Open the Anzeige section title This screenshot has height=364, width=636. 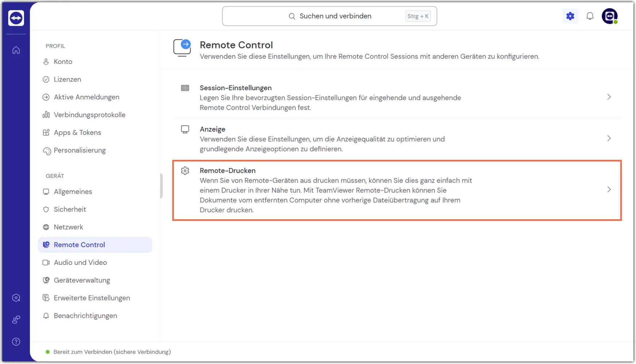212,129
